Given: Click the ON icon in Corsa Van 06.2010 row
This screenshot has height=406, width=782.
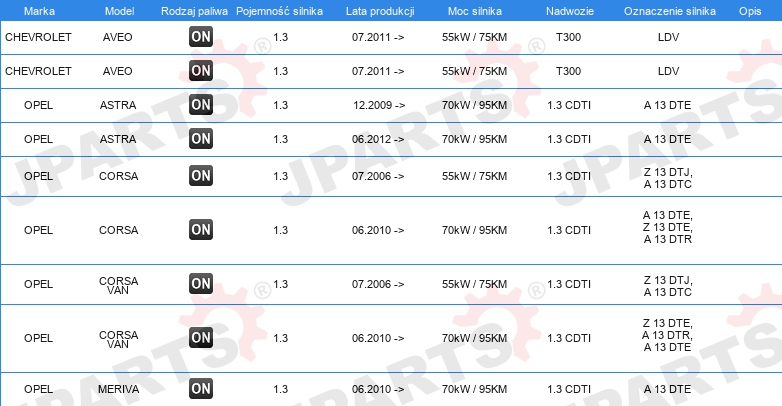Looking at the screenshot, I should (201, 337).
